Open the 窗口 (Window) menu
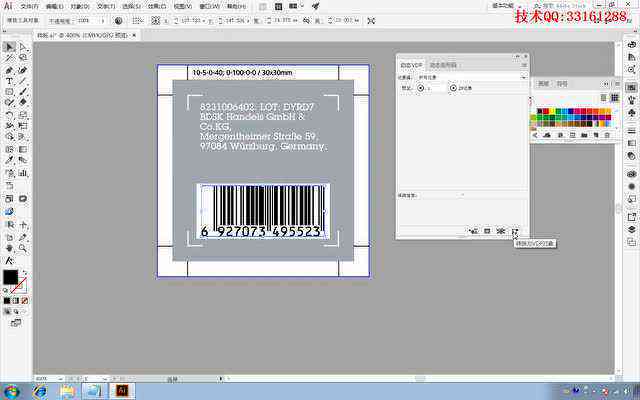Viewport: 640px width, 400px height. point(209,7)
